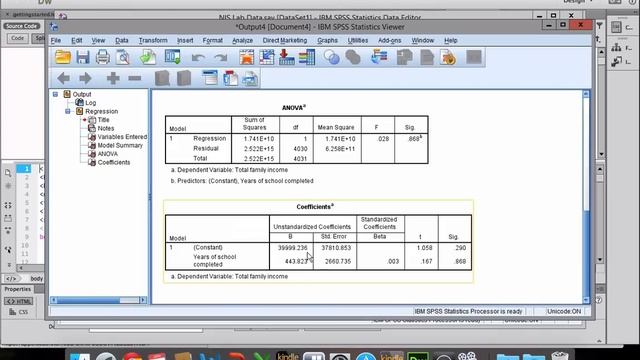Go to Data editor icon

pyautogui.click(x=247, y=57)
